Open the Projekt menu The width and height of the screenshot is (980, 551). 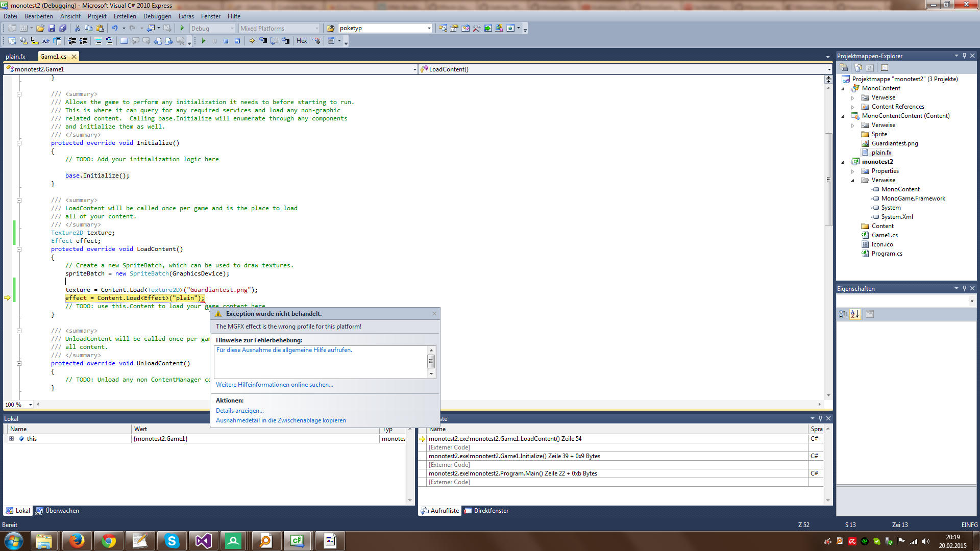[97, 16]
